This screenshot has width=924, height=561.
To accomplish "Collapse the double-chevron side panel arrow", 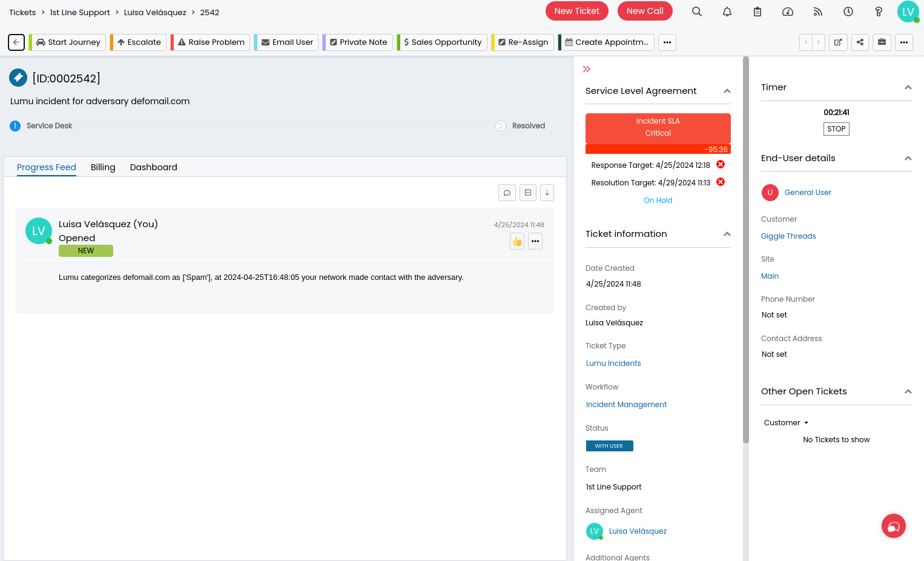I will (x=586, y=69).
